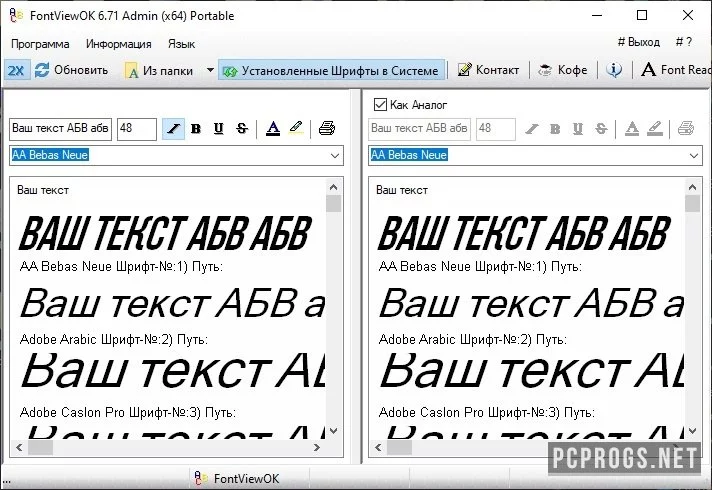Click the disabled highlight icon in right panel
The image size is (712, 490).
click(x=655, y=129)
